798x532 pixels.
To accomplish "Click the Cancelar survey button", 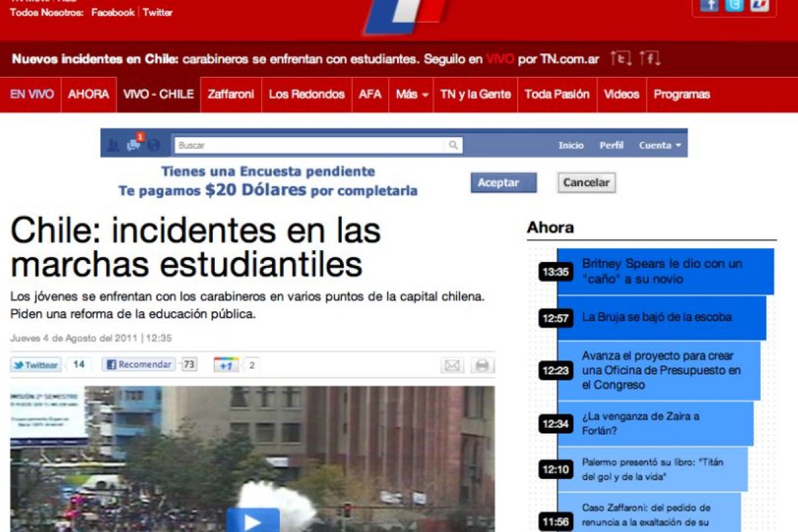I will click(x=586, y=183).
